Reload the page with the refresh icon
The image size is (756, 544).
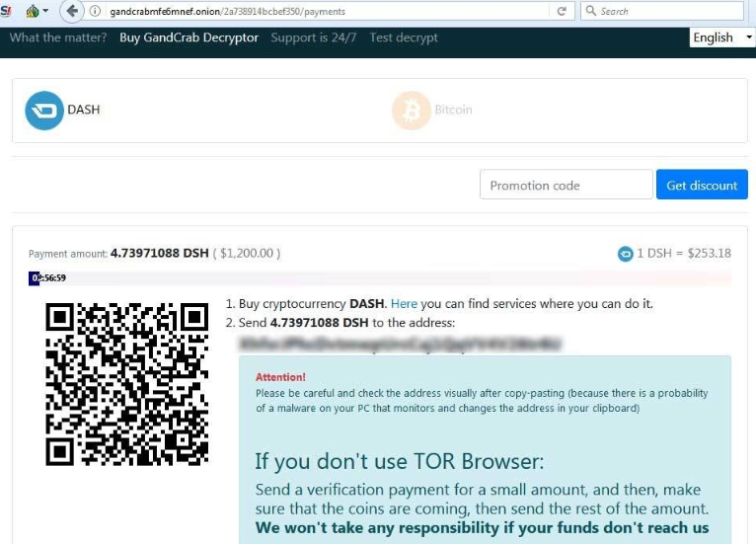(562, 11)
